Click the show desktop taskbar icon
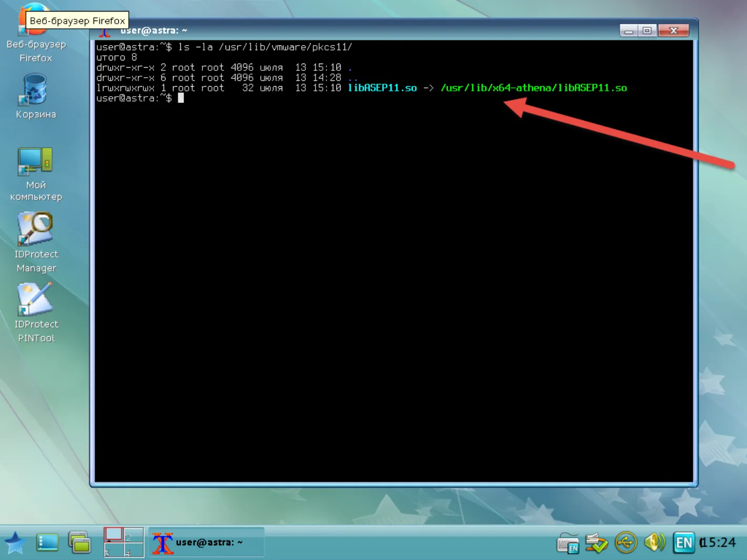The image size is (747, 560). 47,543
